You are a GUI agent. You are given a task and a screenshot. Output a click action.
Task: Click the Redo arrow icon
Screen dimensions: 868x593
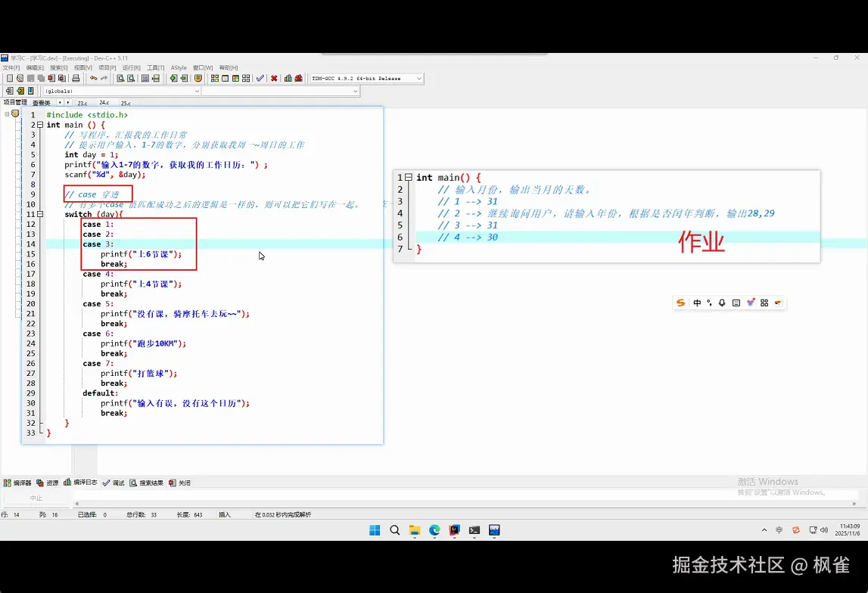(x=104, y=78)
